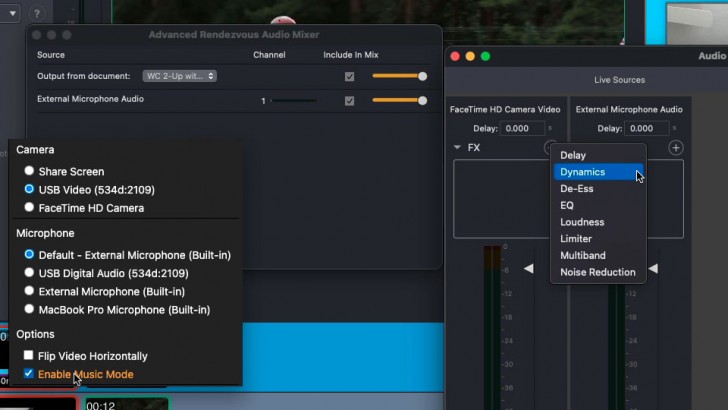Select Default - External Microphone (Built-in)

29,254
